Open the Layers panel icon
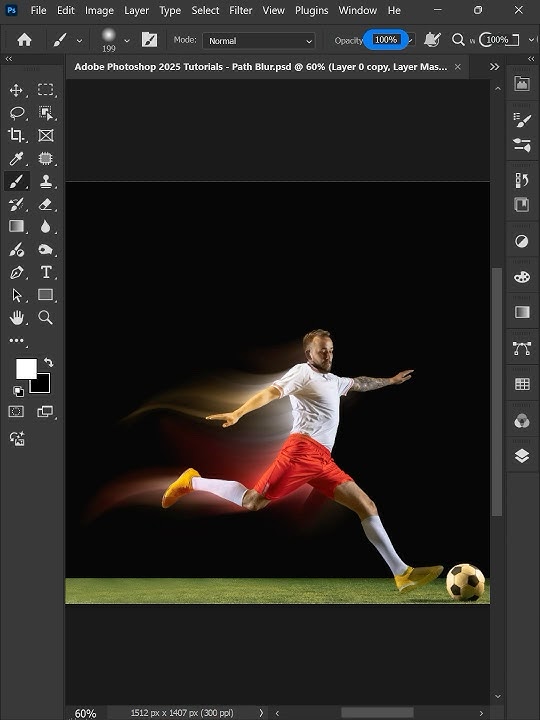This screenshot has width=540, height=720. click(x=522, y=456)
